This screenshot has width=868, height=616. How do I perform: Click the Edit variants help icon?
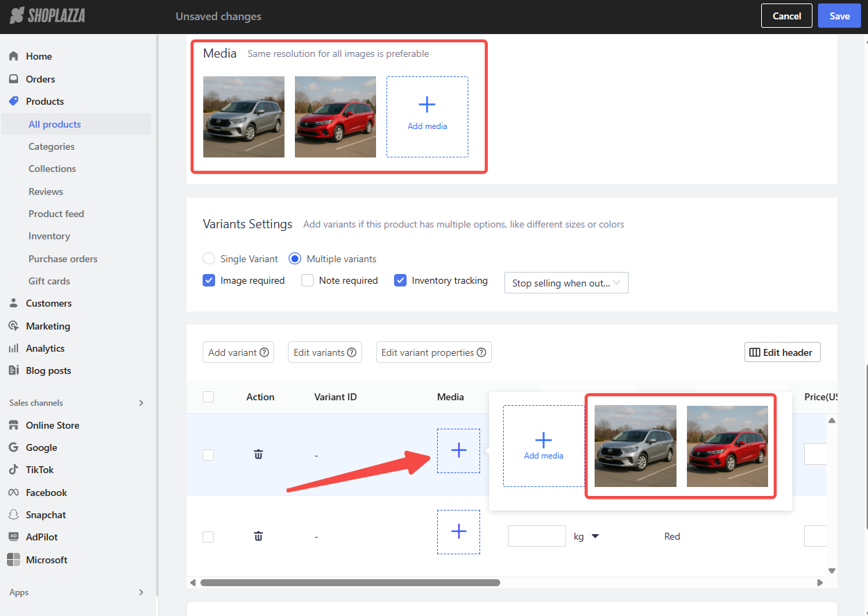352,352
